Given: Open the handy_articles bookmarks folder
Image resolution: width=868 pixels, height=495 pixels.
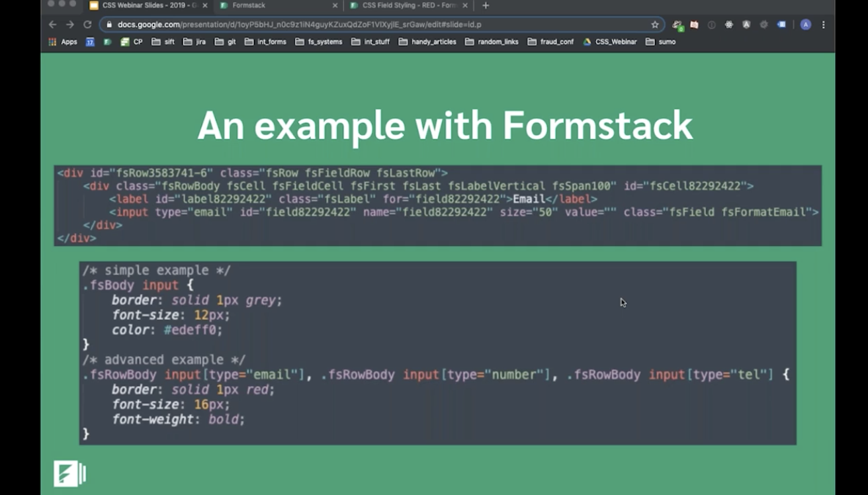Looking at the screenshot, I should [x=427, y=42].
